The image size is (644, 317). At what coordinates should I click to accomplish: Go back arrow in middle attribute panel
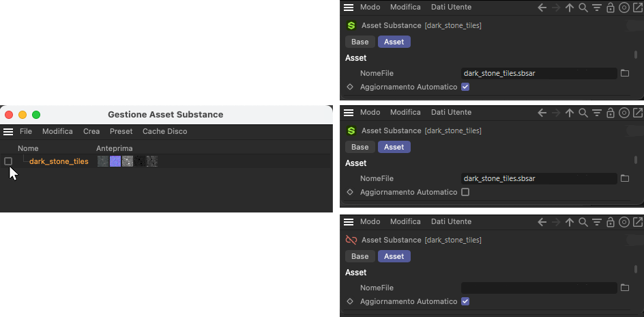click(542, 113)
